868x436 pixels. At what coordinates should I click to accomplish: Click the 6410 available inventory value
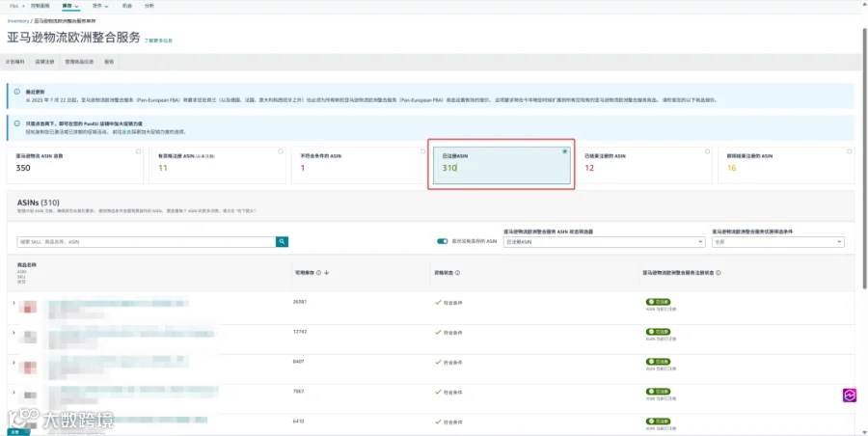[x=298, y=422]
